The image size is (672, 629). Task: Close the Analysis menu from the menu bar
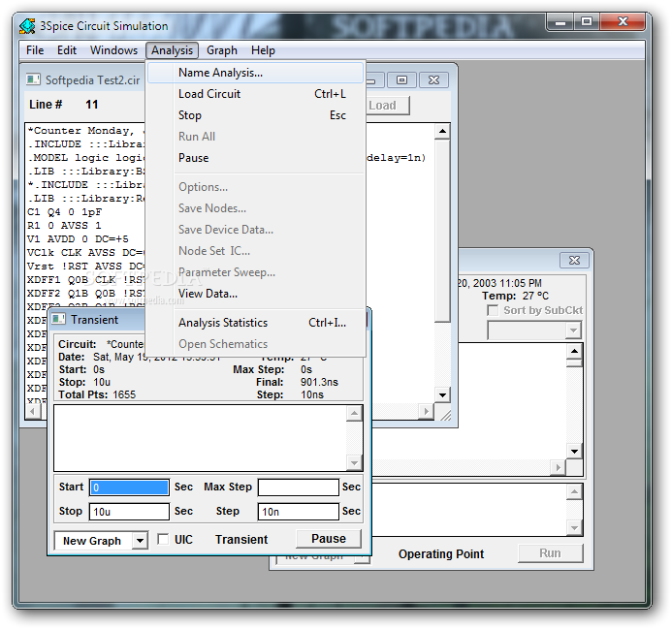coord(172,50)
